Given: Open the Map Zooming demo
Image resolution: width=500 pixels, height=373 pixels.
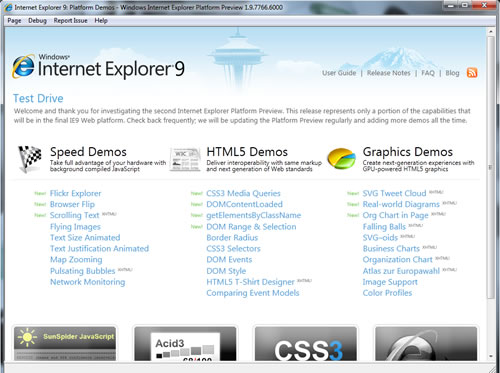Looking at the screenshot, I should click(76, 260).
